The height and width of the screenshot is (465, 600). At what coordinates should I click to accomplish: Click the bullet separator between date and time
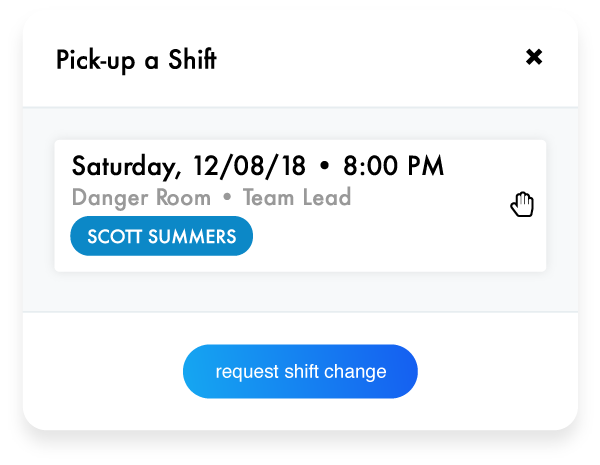coord(326,165)
